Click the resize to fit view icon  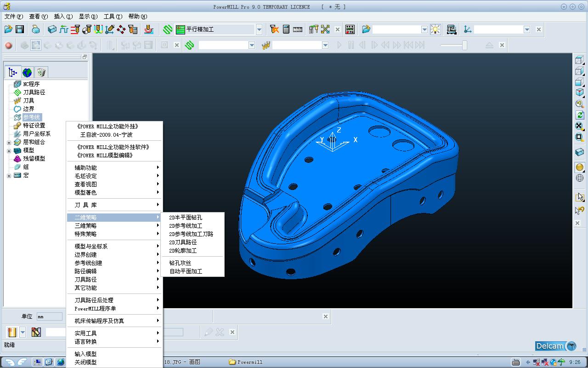(x=580, y=126)
